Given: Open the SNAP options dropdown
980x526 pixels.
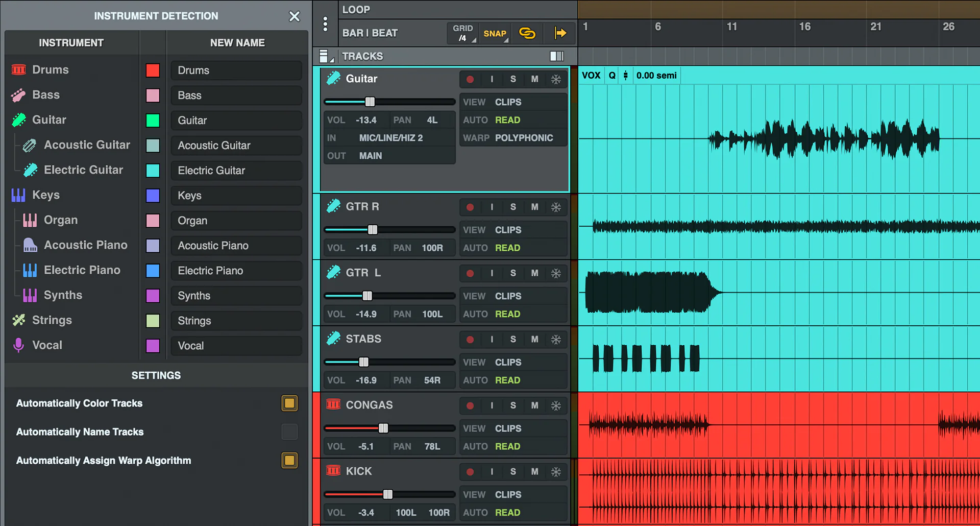Looking at the screenshot, I should pos(495,33).
